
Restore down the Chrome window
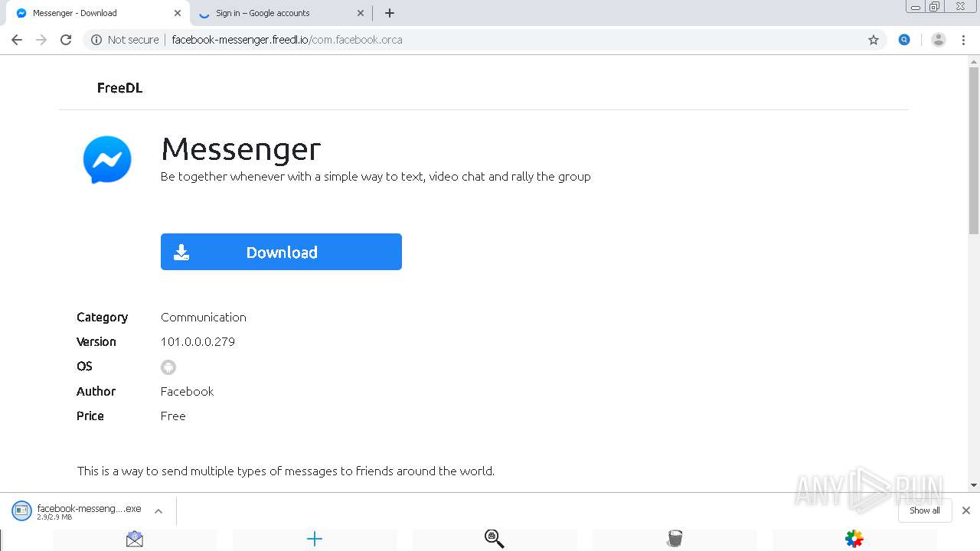[935, 7]
